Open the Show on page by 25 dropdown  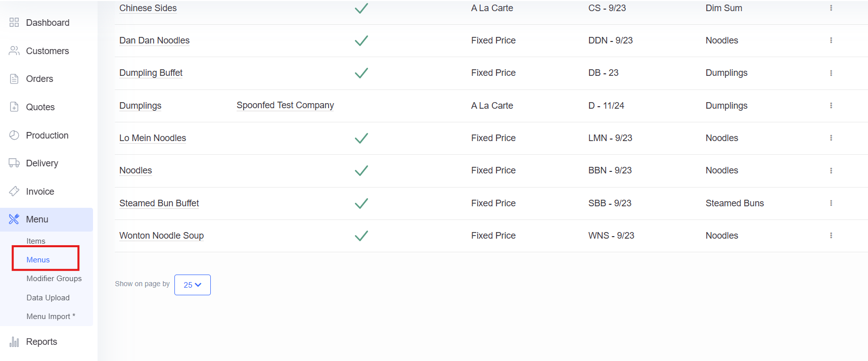pyautogui.click(x=193, y=285)
